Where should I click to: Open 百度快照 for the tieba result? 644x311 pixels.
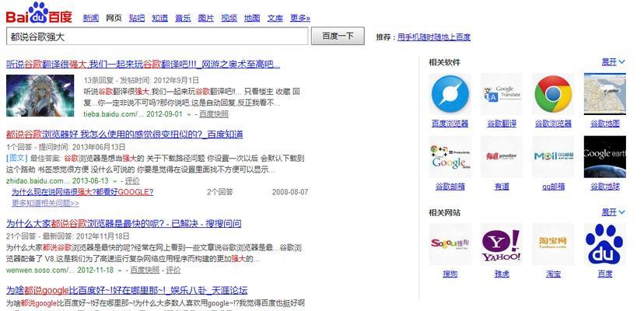pyautogui.click(x=214, y=114)
